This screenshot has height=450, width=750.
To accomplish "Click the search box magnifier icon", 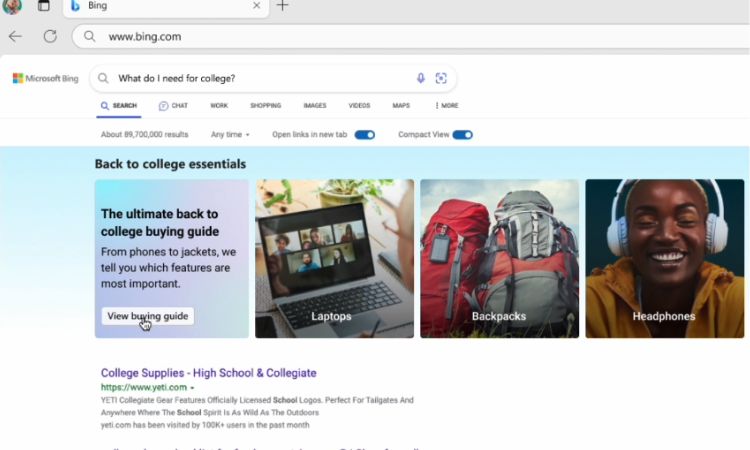I will [103, 78].
